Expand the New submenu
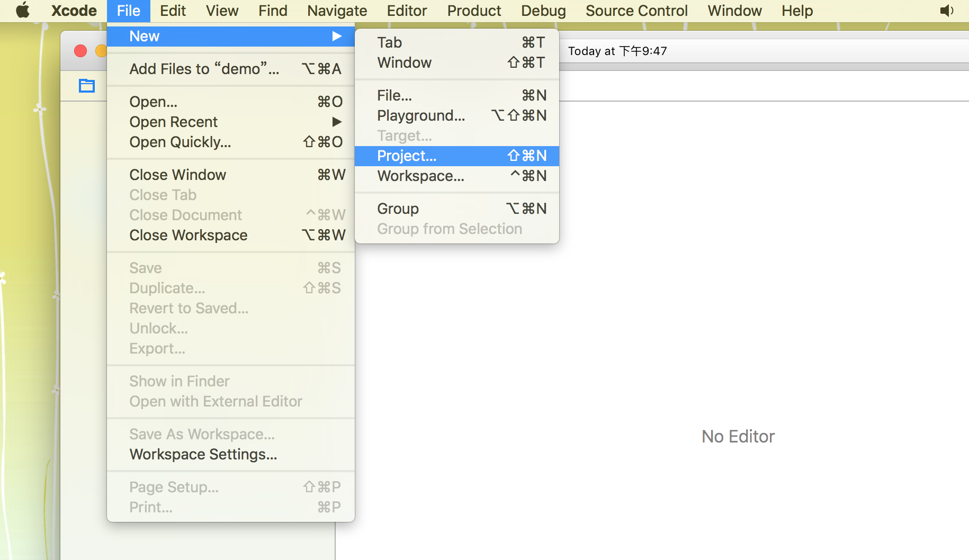Viewport: 969px width, 560px height. [x=231, y=36]
